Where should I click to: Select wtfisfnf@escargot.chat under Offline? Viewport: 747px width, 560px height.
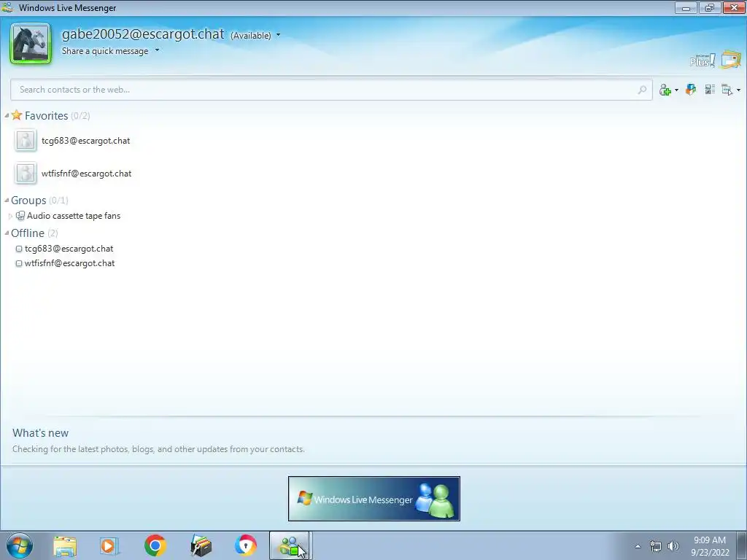pos(69,263)
